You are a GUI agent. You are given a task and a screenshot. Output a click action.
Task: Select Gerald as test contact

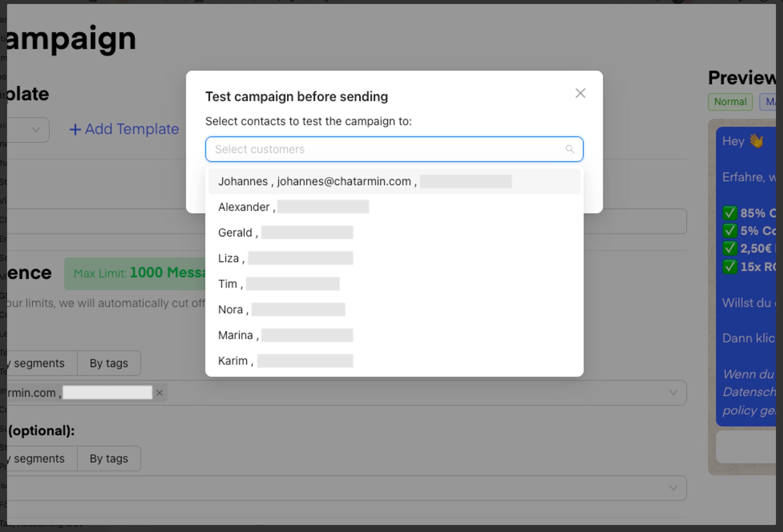pos(236,233)
